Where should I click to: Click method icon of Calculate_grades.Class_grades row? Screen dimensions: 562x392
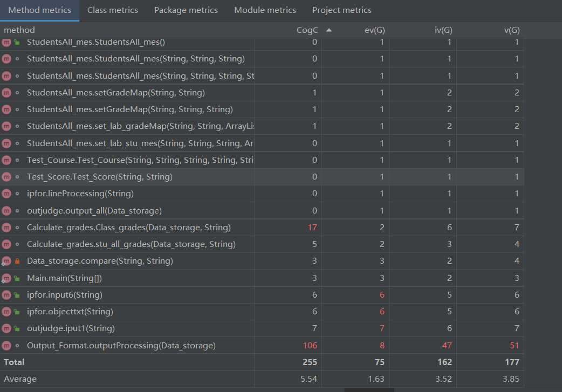pos(6,228)
